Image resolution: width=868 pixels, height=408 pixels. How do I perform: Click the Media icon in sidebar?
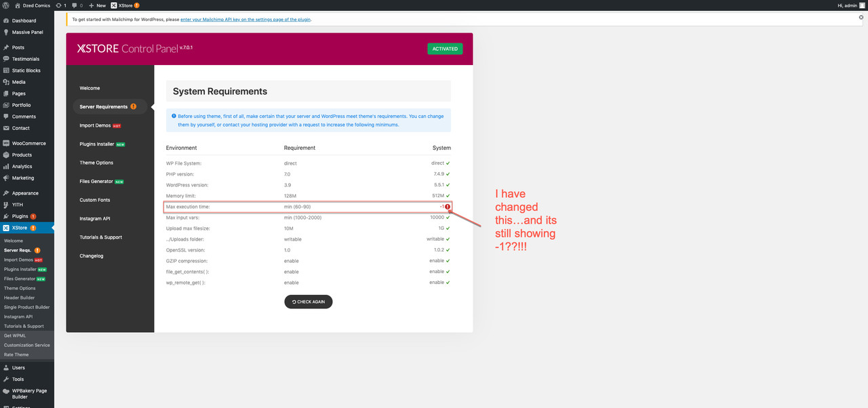point(6,82)
